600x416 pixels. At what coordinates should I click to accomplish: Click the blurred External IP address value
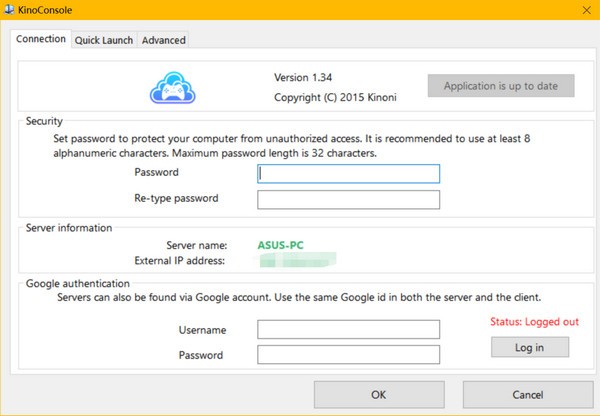click(297, 262)
